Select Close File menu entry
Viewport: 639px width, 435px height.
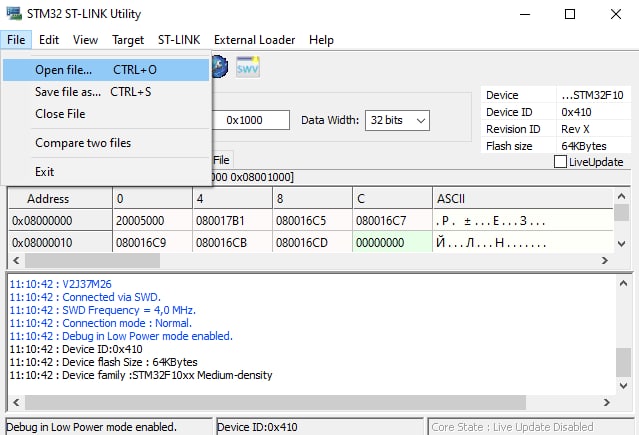point(106,114)
